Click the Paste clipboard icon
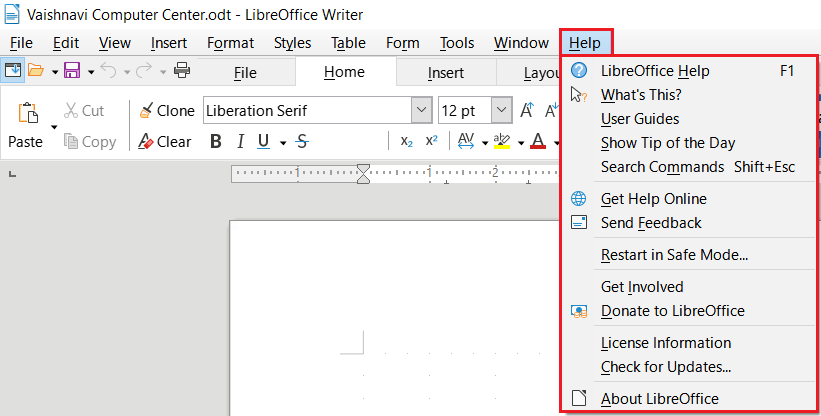The width and height of the screenshot is (821, 416). pyautogui.click(x=28, y=112)
